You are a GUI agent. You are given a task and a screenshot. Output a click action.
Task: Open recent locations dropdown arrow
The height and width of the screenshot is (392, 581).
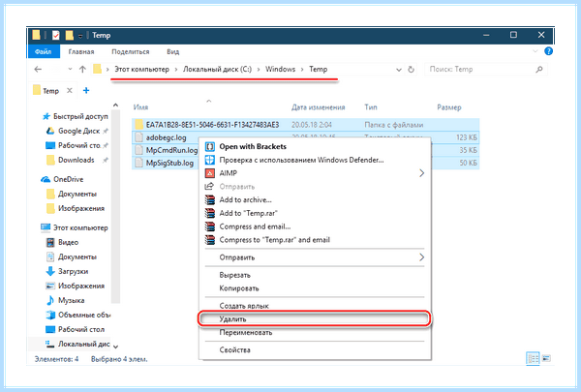(x=70, y=70)
